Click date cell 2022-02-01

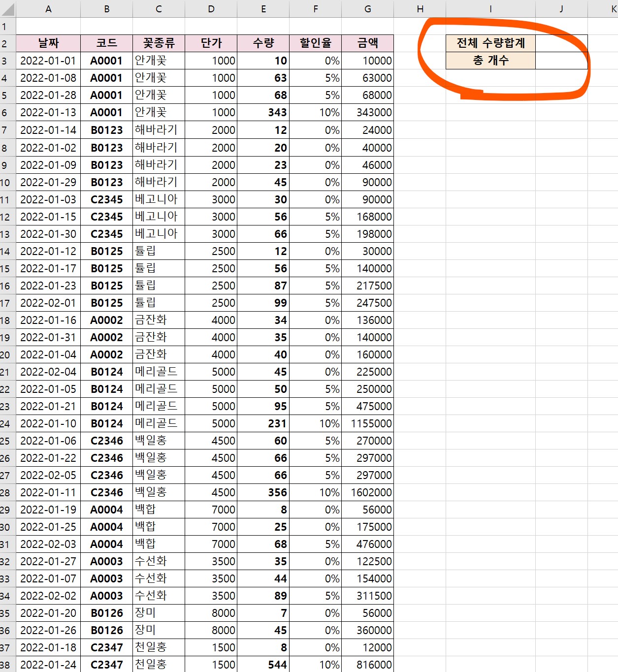(x=48, y=303)
